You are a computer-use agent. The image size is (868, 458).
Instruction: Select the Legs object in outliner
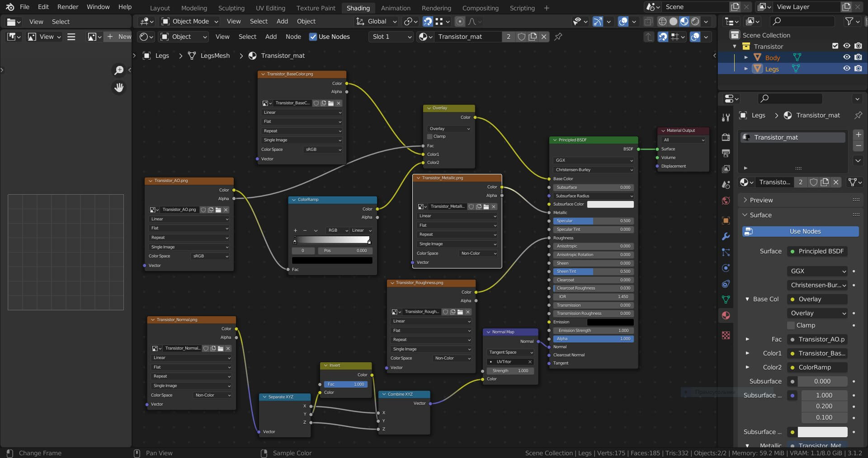(x=772, y=69)
